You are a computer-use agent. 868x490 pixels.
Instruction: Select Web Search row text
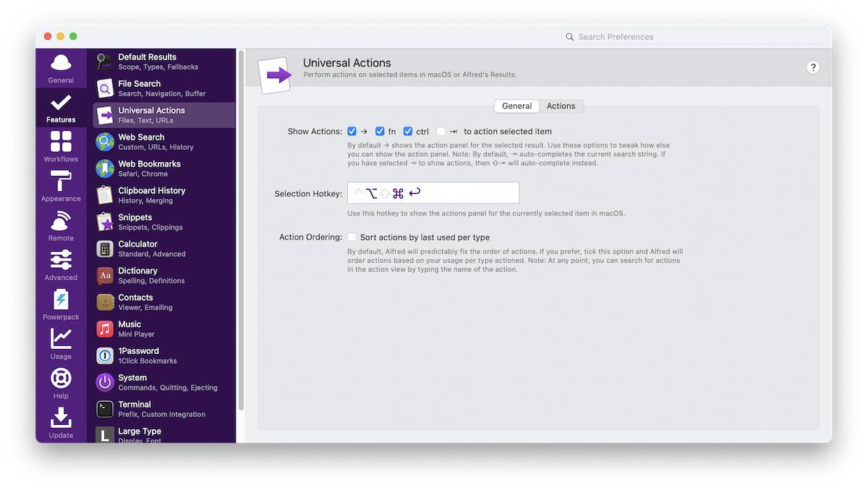[x=156, y=142]
